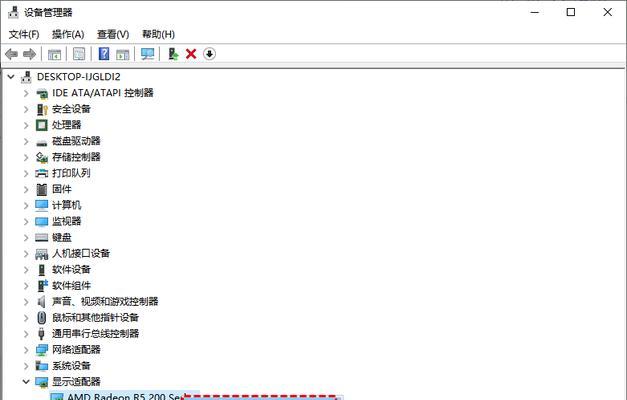The height and width of the screenshot is (400, 627).
Task: Collapse the DESKTOP-IJGLDI2 root node
Action: pyautogui.click(x=11, y=77)
